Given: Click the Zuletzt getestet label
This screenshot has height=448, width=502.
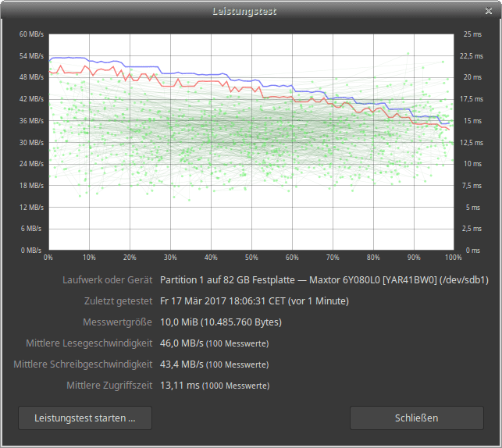Looking at the screenshot, I should (x=118, y=301).
